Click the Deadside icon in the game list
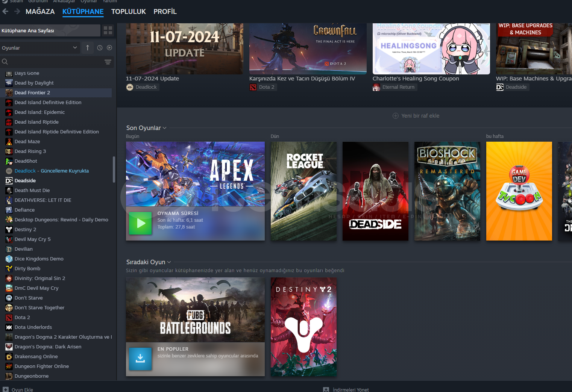572x392 pixels. 9,181
